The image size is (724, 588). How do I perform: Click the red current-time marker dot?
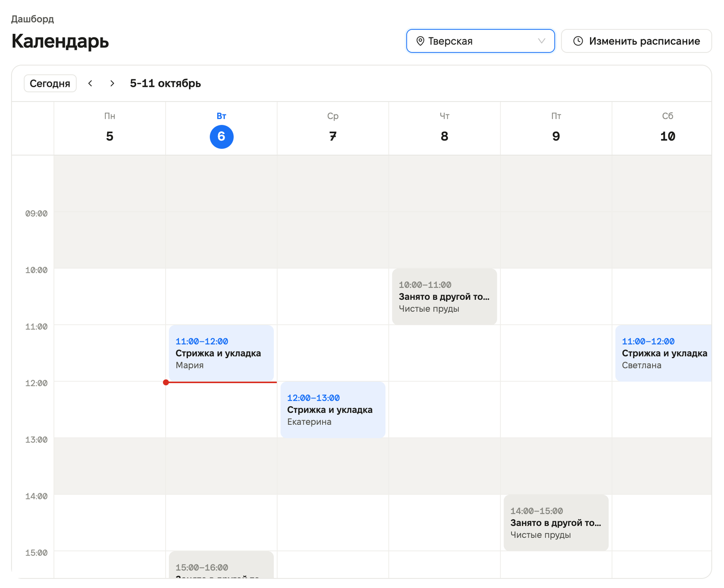click(166, 382)
